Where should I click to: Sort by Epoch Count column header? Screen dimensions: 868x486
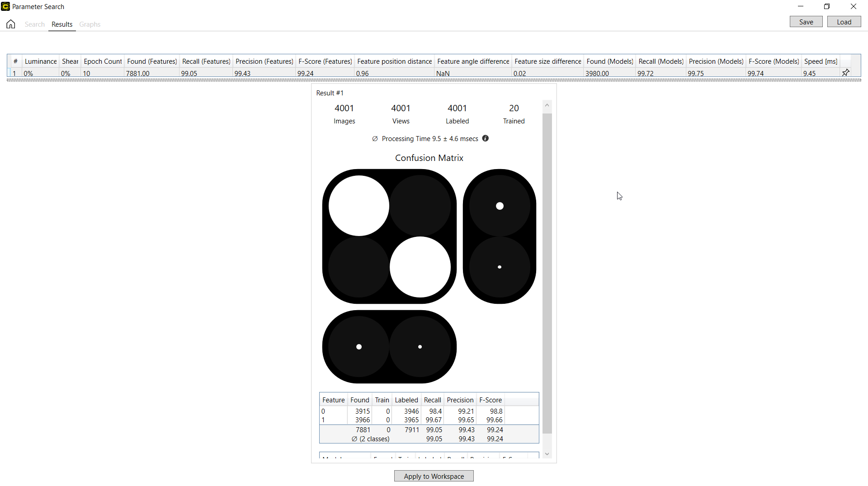(103, 61)
